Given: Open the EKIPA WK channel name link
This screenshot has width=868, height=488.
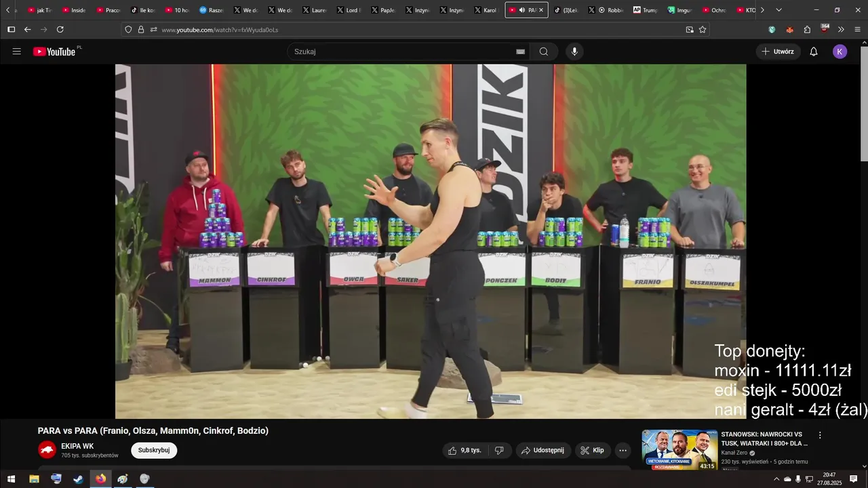Looking at the screenshot, I should pos(77,446).
